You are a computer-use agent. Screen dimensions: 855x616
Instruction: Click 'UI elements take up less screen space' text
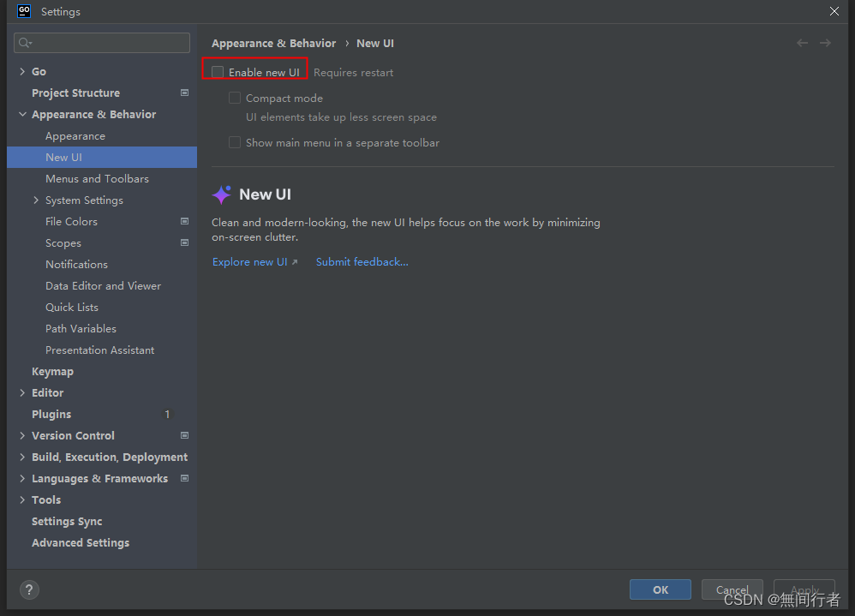coord(341,117)
